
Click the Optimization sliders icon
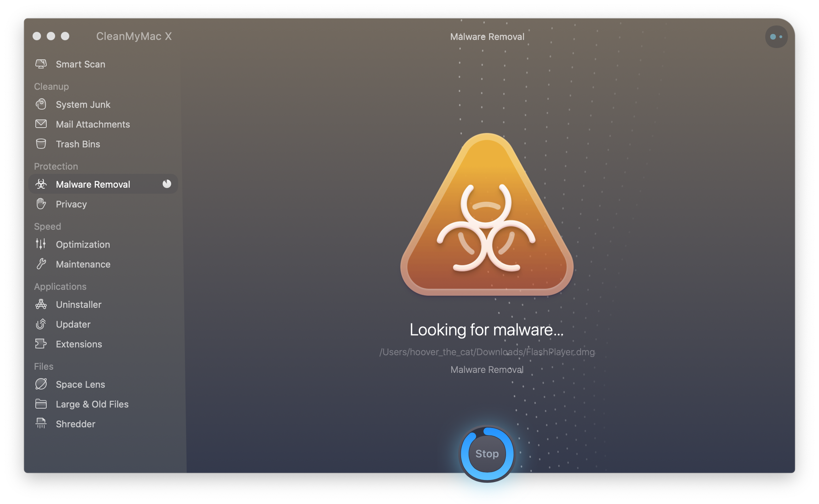pyautogui.click(x=41, y=244)
